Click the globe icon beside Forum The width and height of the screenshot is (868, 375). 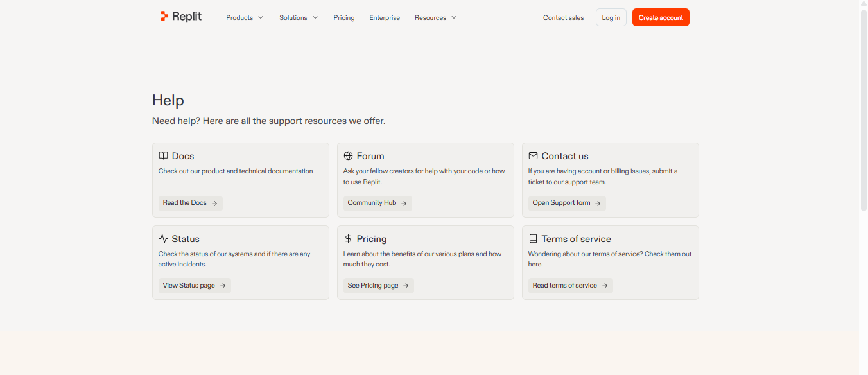coord(348,156)
